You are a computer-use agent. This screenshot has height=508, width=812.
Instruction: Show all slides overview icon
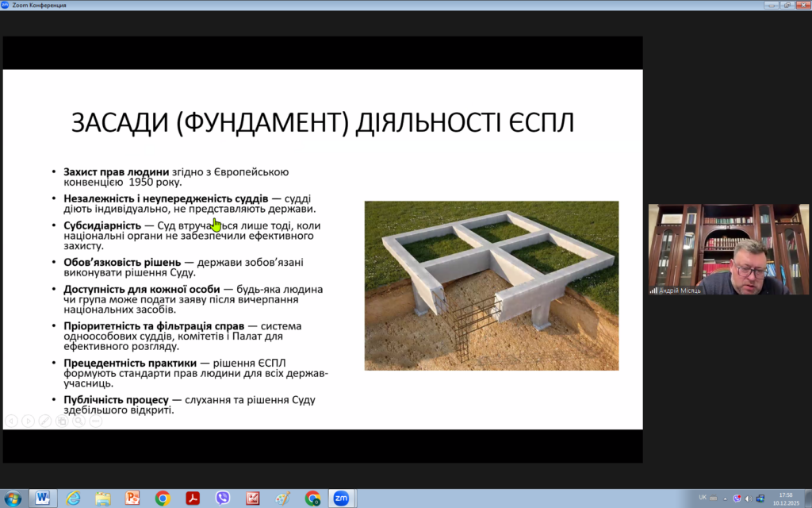62,421
